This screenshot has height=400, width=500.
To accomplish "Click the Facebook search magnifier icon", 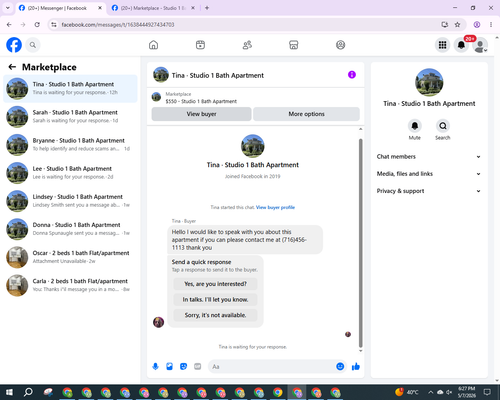I will 33,45.
